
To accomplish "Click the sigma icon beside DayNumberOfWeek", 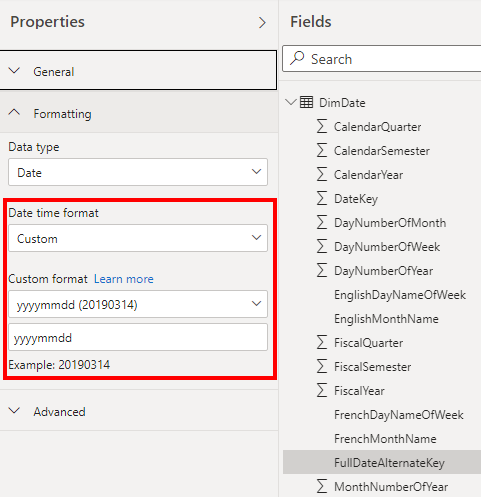I will (322, 246).
